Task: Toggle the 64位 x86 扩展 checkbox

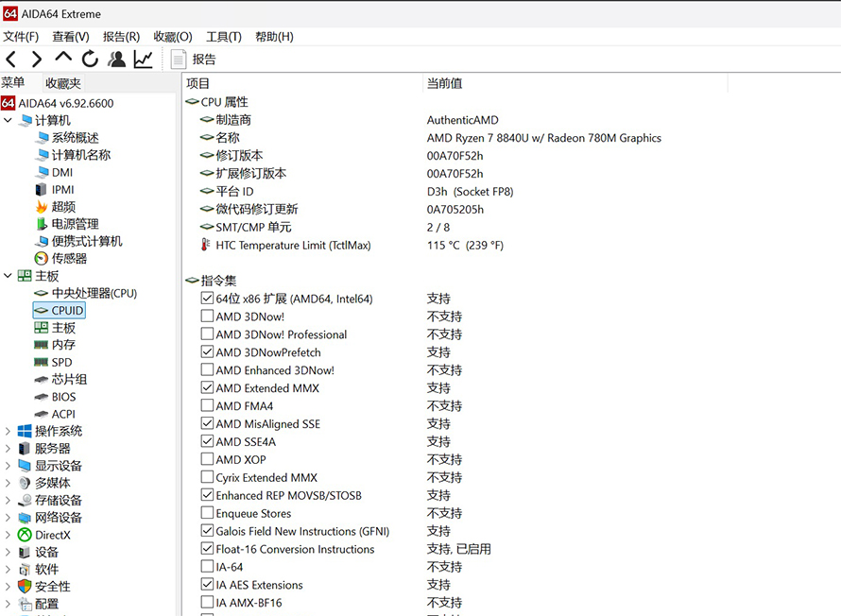Action: (207, 299)
